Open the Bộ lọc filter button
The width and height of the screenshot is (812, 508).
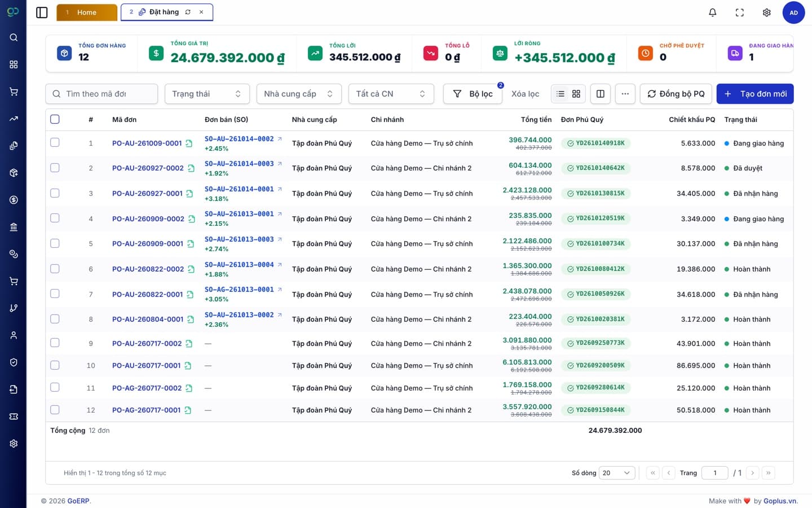click(473, 94)
